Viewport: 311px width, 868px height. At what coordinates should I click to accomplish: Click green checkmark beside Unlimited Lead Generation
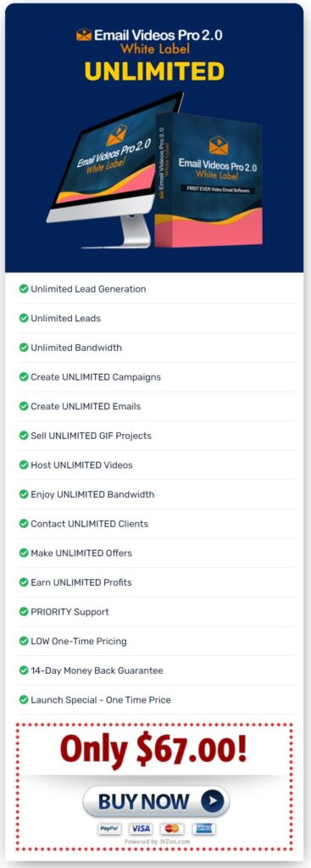24,288
